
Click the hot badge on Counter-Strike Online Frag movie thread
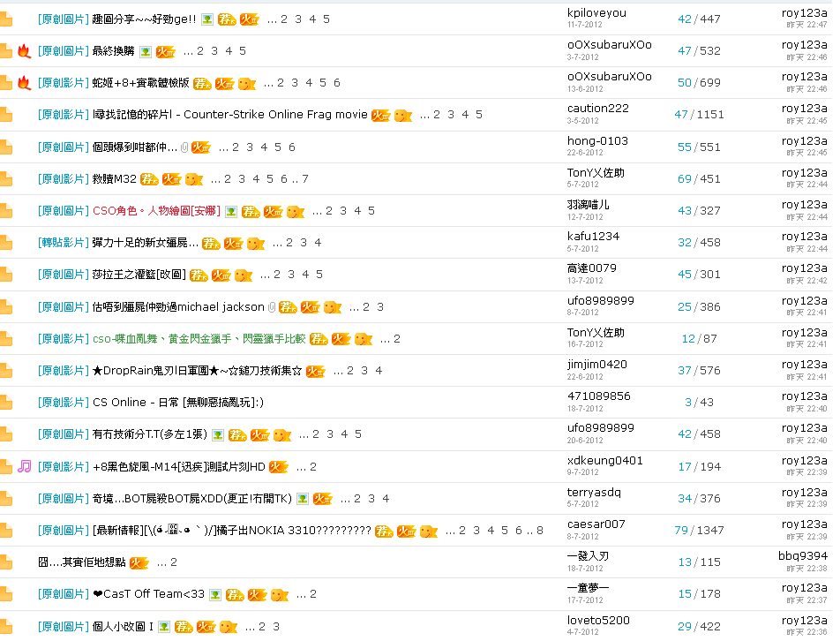pyautogui.click(x=381, y=116)
